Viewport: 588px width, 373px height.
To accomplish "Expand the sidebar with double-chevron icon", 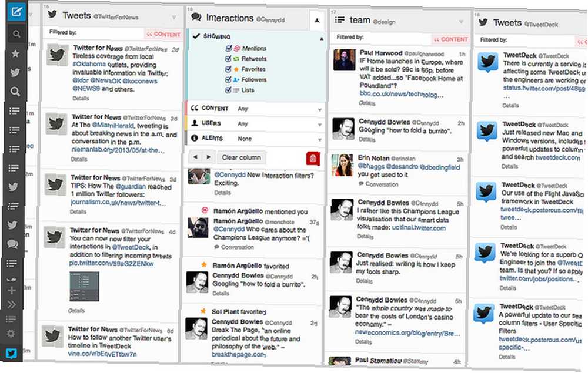I will pyautogui.click(x=12, y=304).
